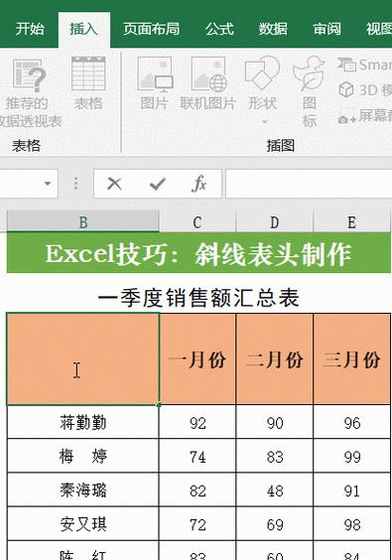Click the empty orange header cell in column B
The image size is (392, 560).
(x=82, y=358)
